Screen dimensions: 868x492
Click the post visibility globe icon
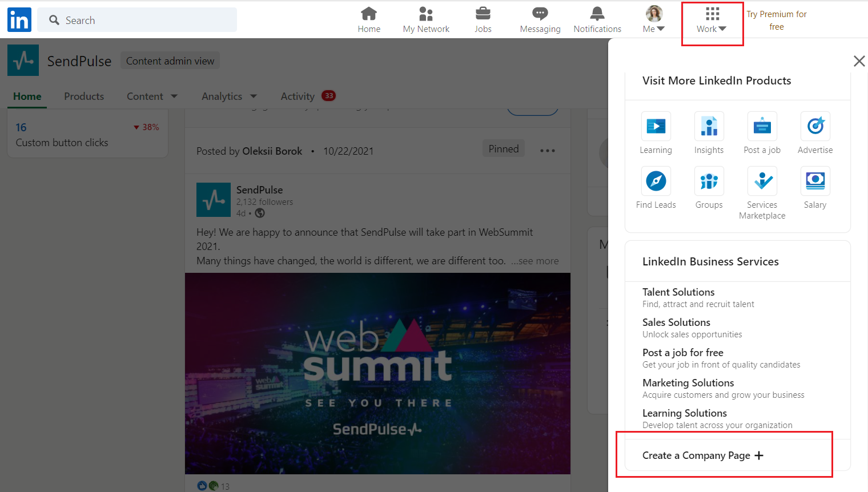point(260,213)
